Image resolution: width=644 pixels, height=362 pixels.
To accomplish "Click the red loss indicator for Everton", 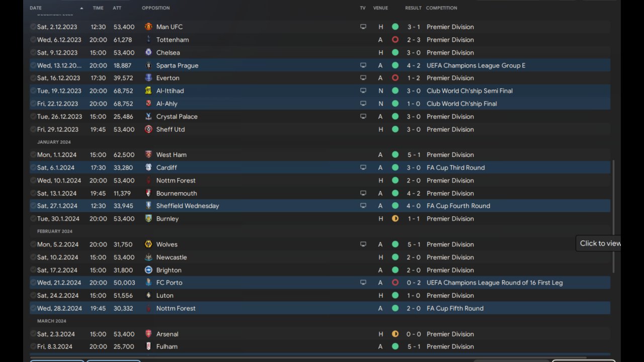I will click(395, 78).
